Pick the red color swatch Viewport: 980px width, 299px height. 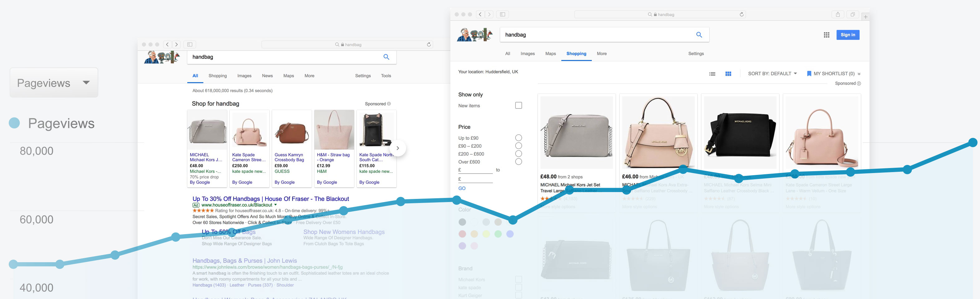462,234
